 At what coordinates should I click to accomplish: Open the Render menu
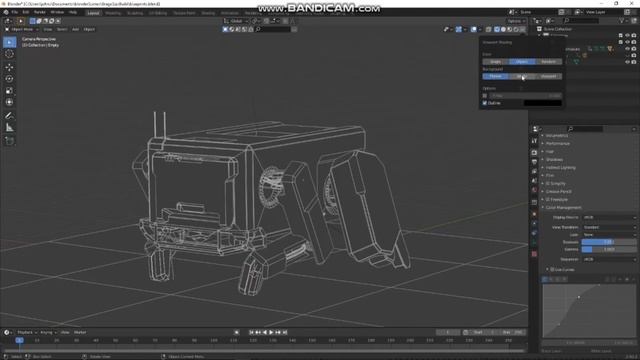coord(40,12)
